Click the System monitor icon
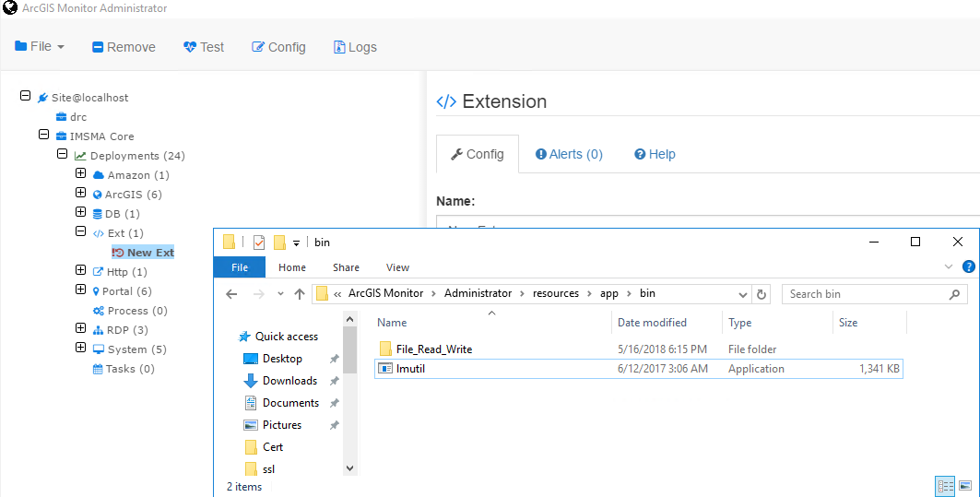Screen dimensions: 980x497 click(x=98, y=349)
